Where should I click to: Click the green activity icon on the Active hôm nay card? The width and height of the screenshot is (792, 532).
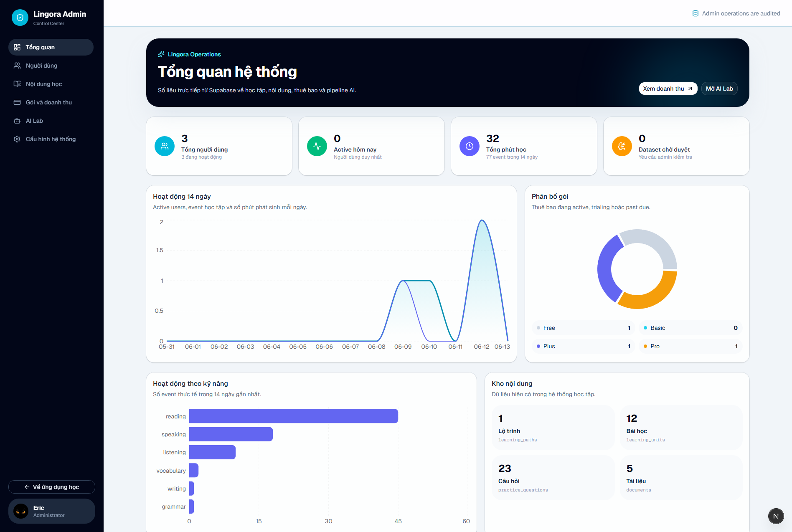click(x=317, y=146)
